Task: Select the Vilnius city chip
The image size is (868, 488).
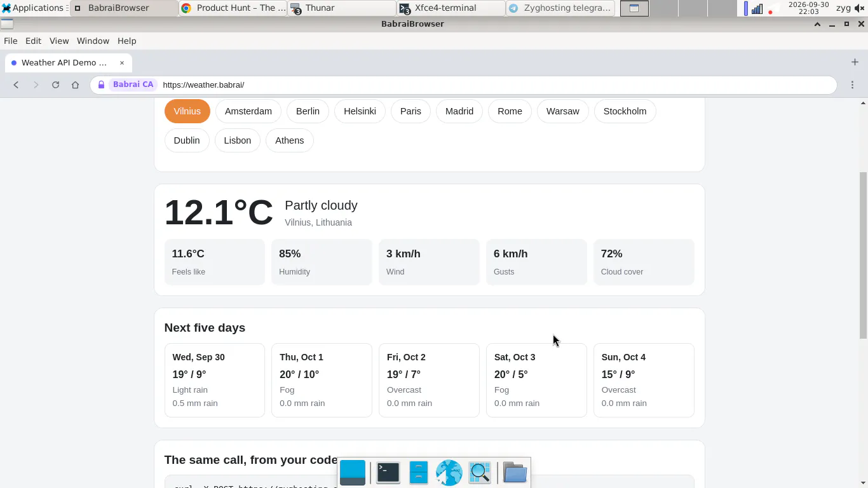Action: (x=187, y=111)
